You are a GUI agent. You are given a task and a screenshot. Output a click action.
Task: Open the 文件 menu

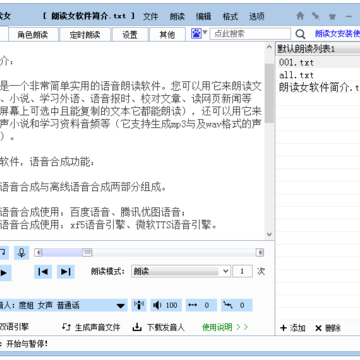coord(151,16)
